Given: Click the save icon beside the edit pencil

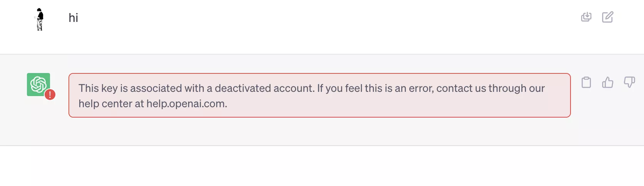Looking at the screenshot, I should (x=586, y=17).
